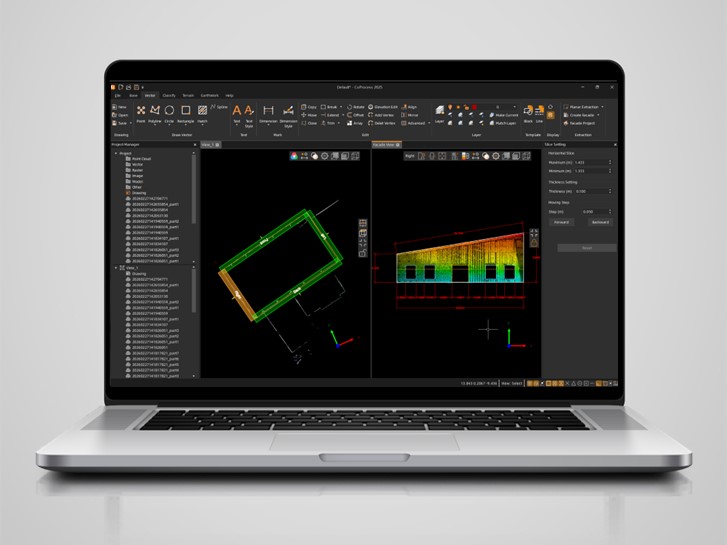Open the Help ribbon tab
The width and height of the screenshot is (727, 545).
[x=229, y=96]
